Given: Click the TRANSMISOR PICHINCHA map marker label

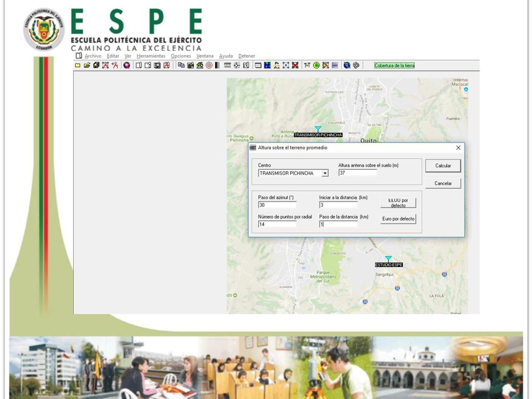Looking at the screenshot, I should click(x=318, y=135).
